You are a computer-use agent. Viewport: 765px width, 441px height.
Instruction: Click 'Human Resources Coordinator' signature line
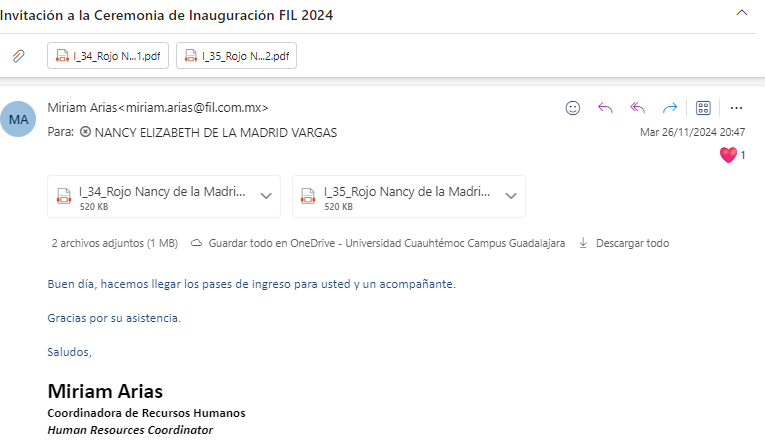(130, 430)
